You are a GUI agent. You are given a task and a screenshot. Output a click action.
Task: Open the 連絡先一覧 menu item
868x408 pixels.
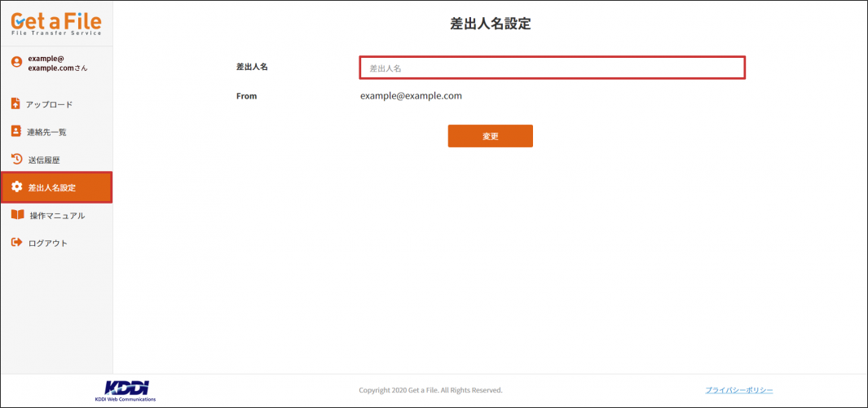pos(46,132)
